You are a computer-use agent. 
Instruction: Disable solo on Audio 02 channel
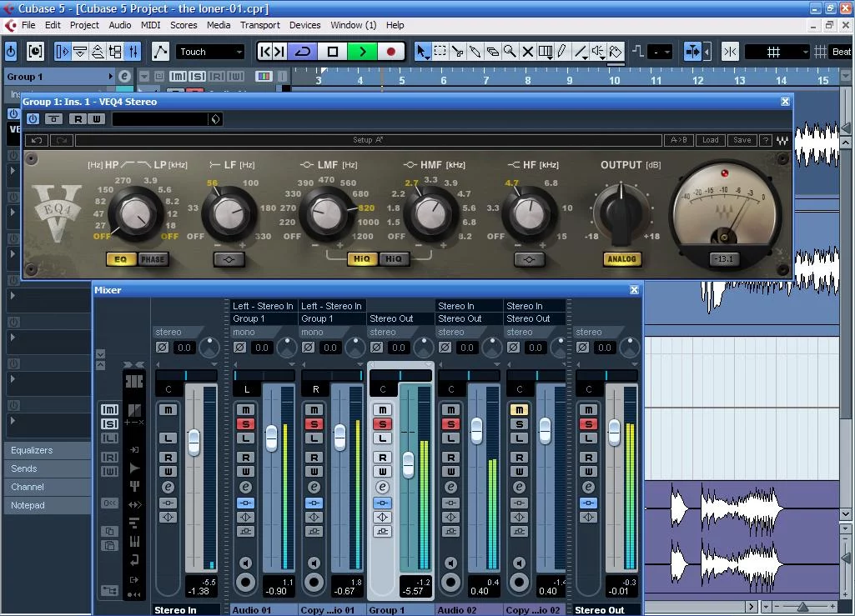[450, 424]
